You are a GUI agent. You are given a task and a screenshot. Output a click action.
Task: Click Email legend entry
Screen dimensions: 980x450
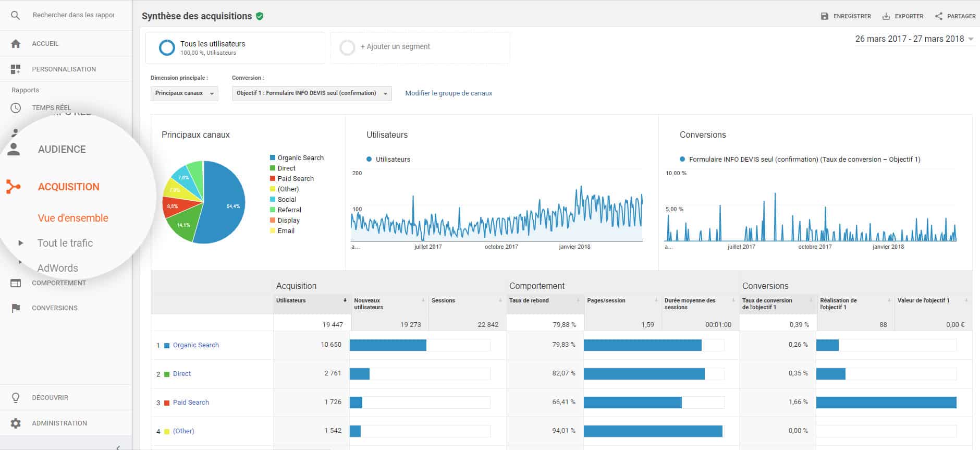[282, 231]
